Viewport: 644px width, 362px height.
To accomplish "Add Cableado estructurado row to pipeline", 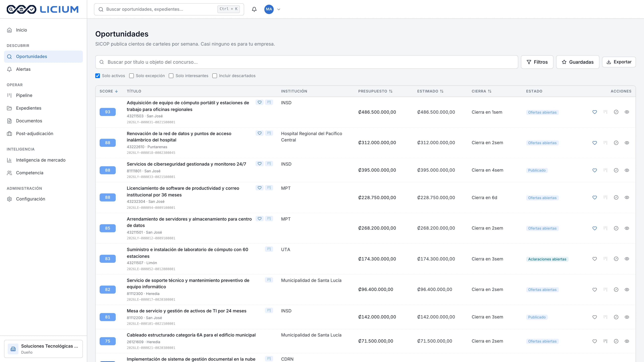I will click(605, 341).
